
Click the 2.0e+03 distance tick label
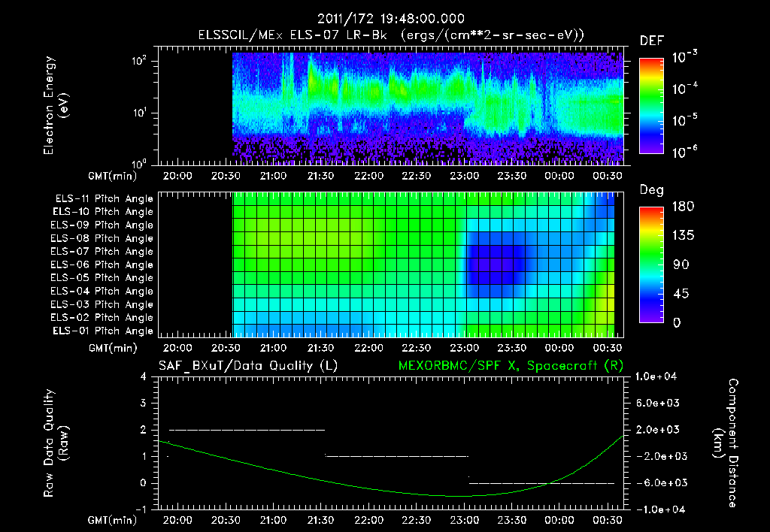658,429
